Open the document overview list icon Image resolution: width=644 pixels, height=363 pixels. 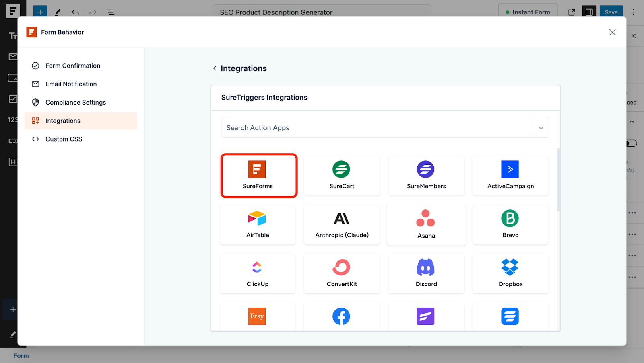pyautogui.click(x=110, y=12)
